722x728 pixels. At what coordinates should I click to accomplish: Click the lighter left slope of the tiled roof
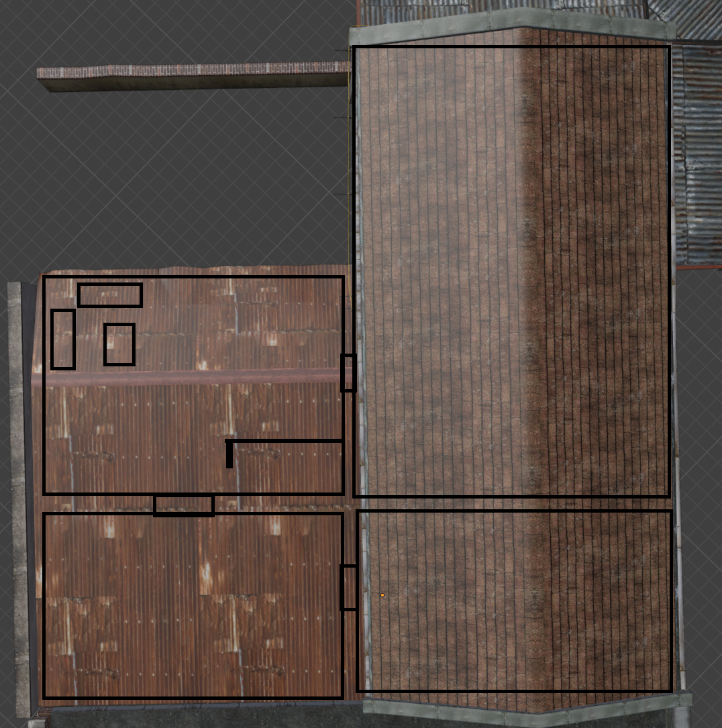436,268
